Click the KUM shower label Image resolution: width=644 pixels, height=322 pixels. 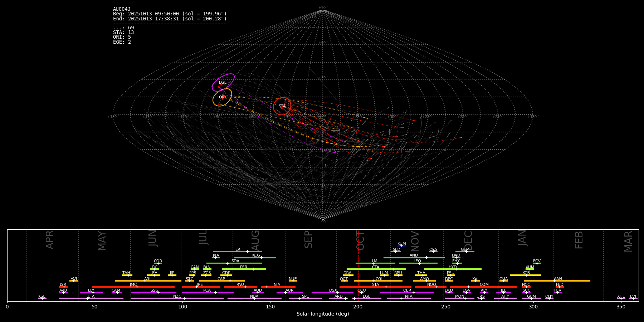tap(401, 244)
